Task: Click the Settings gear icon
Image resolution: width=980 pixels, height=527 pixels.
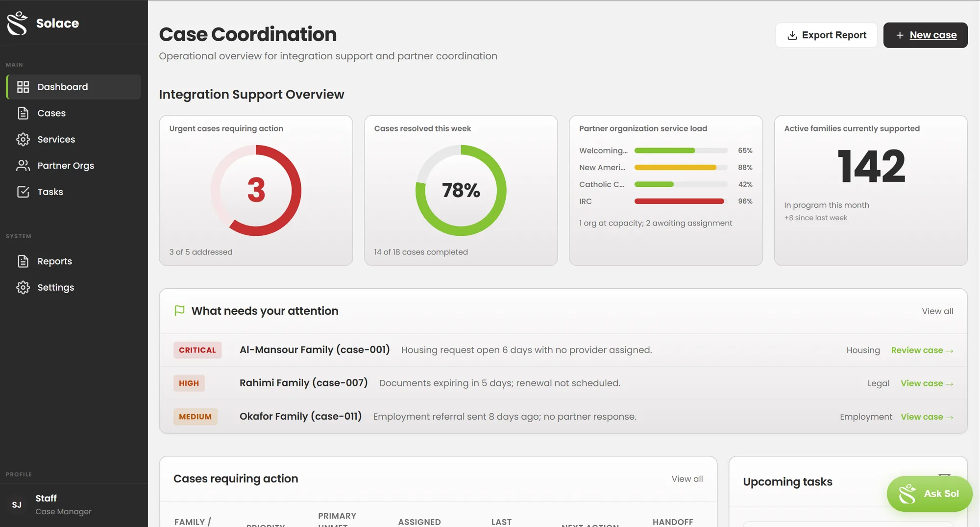Action: [23, 287]
